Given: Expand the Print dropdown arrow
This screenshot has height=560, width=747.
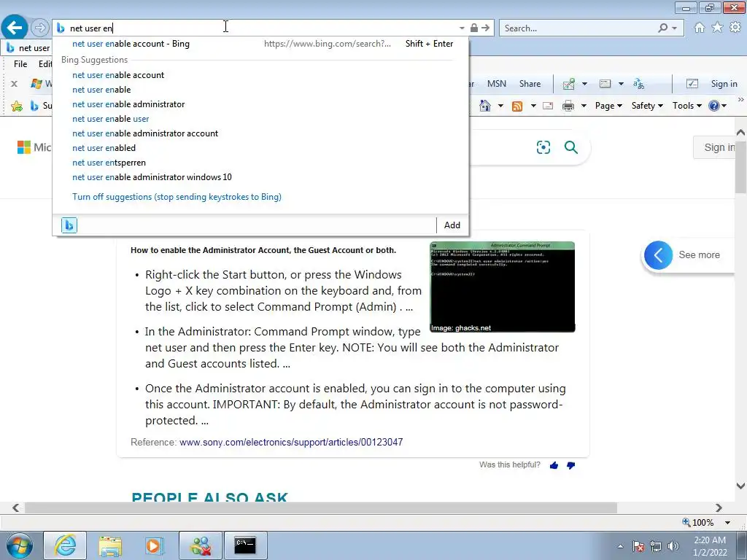Looking at the screenshot, I should [584, 106].
